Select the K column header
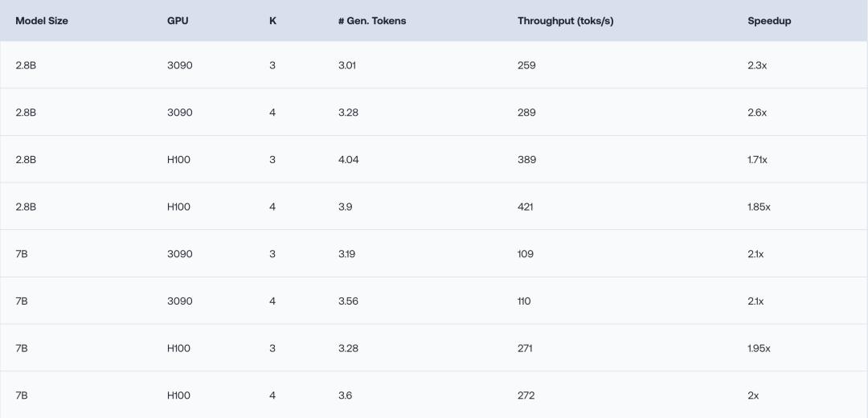 point(272,21)
